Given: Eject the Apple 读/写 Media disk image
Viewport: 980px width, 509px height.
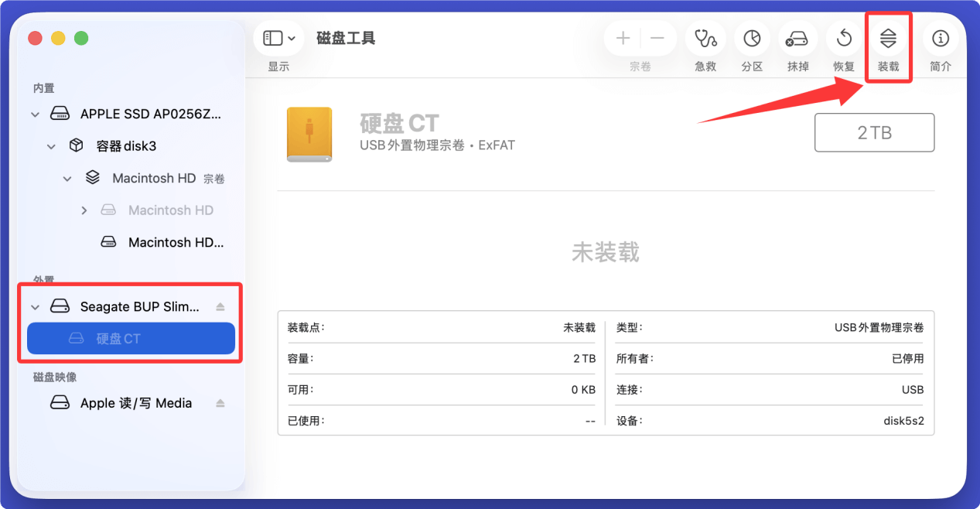Looking at the screenshot, I should [x=221, y=402].
